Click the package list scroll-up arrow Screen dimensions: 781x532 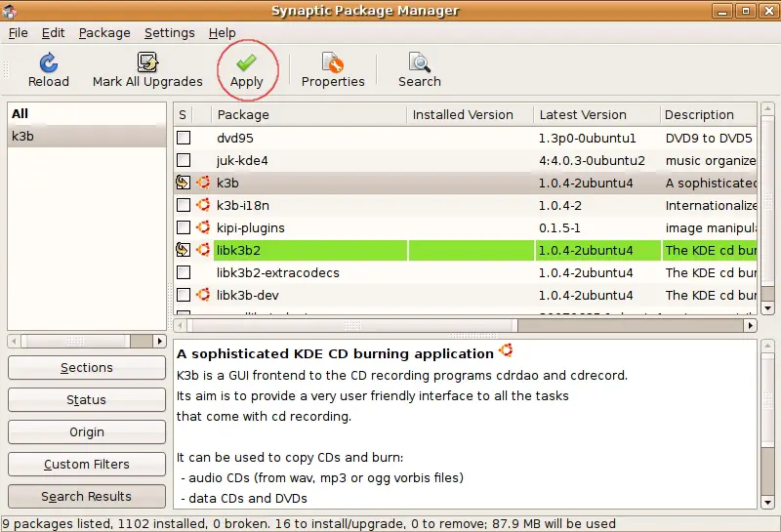pos(767,108)
